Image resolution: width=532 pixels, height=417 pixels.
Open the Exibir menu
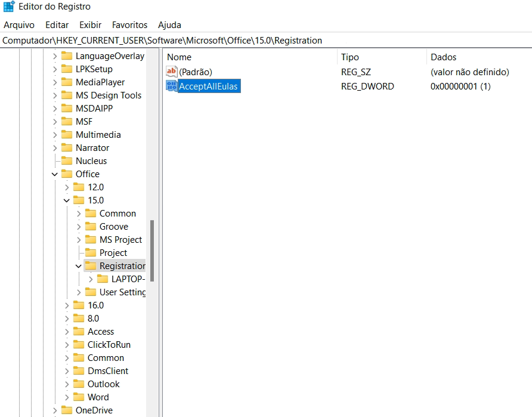[90, 25]
